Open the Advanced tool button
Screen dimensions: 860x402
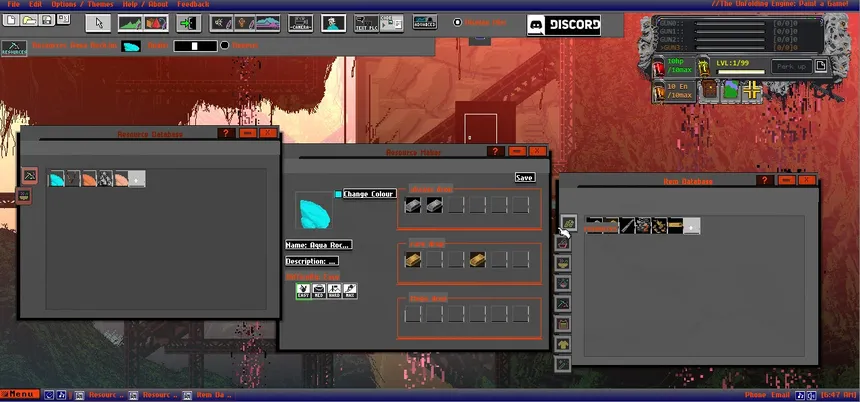point(425,22)
